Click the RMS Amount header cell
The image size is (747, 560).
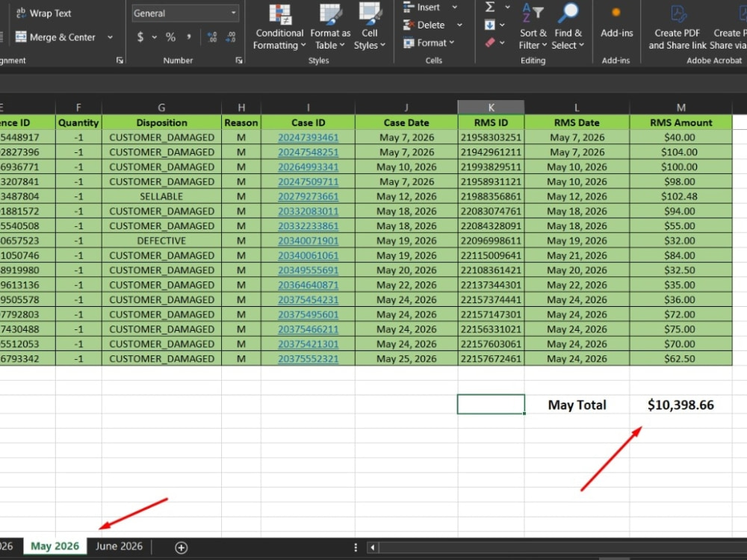[681, 122]
